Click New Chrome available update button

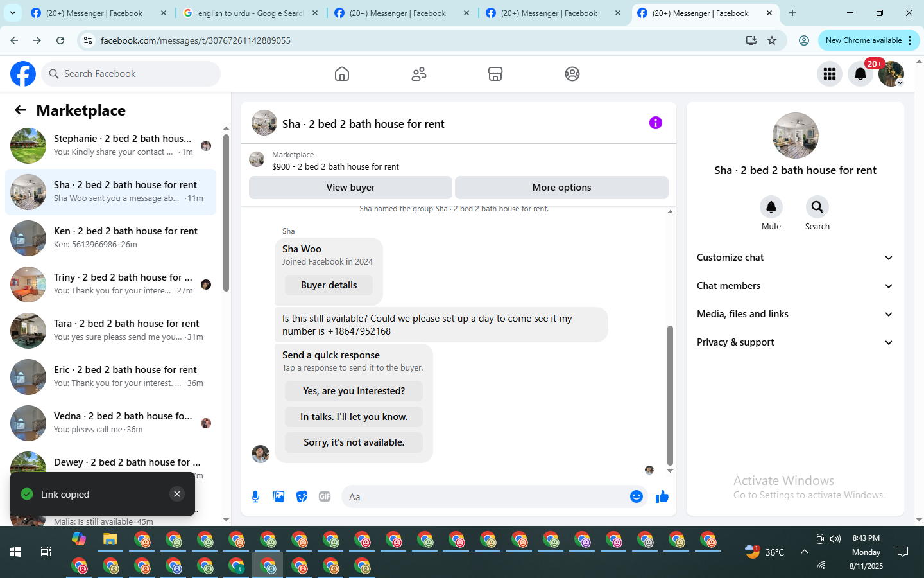click(x=869, y=40)
